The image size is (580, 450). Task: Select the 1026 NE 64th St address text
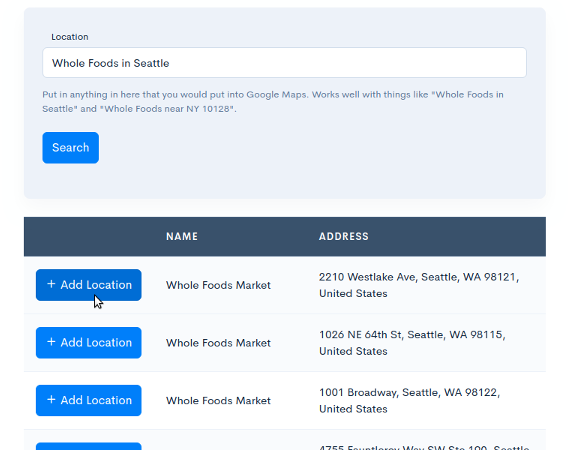coord(412,343)
